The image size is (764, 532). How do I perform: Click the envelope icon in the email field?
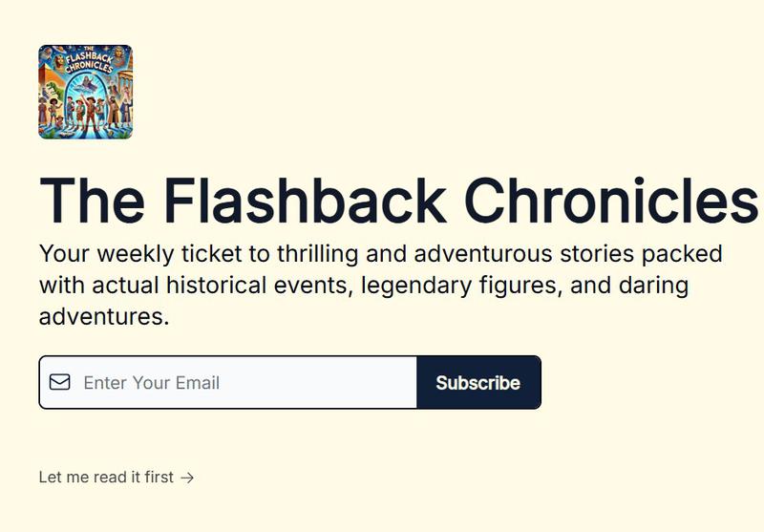tap(60, 382)
